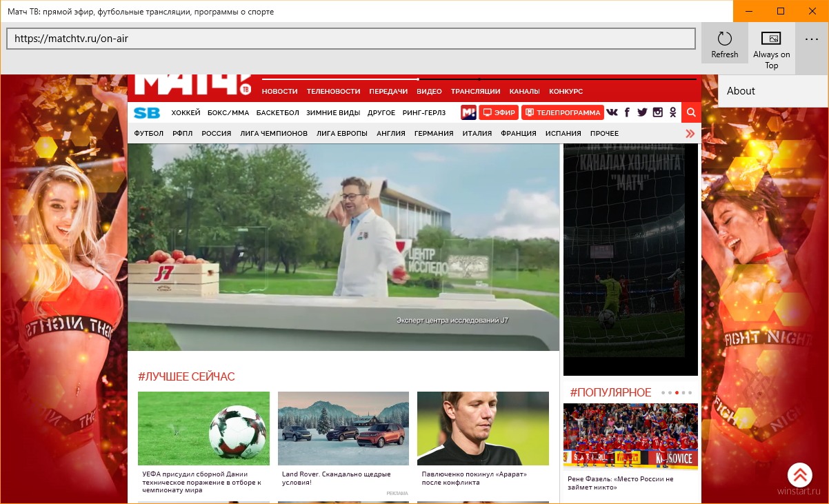Click the dark football side banner

point(630,260)
